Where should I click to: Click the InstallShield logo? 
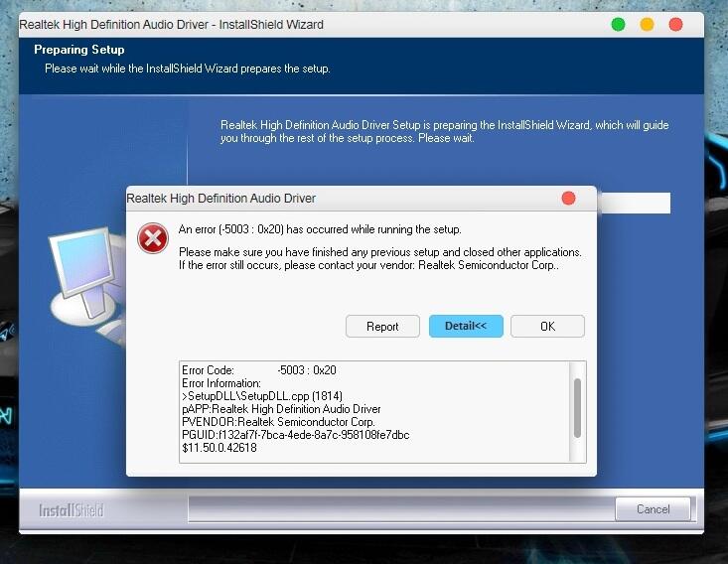pyautogui.click(x=72, y=510)
